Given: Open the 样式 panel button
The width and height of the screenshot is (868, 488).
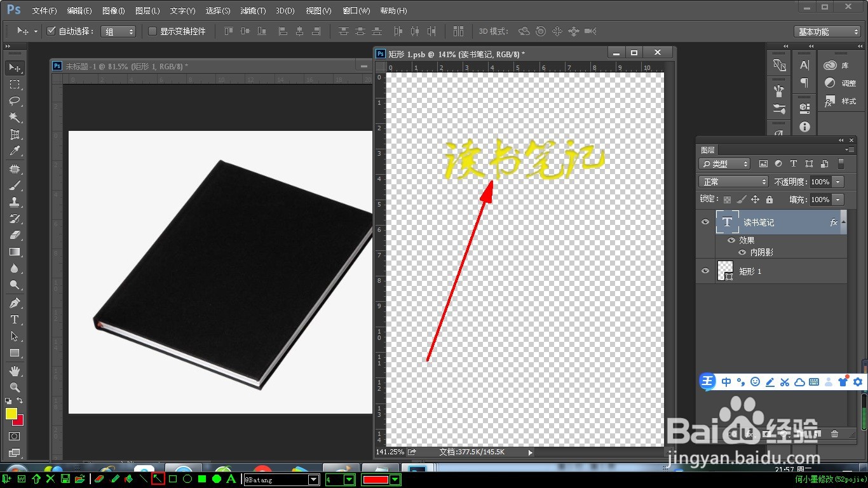Looking at the screenshot, I should (x=841, y=101).
